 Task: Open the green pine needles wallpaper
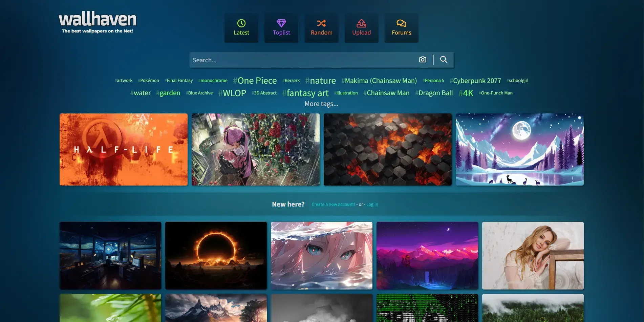(110, 308)
